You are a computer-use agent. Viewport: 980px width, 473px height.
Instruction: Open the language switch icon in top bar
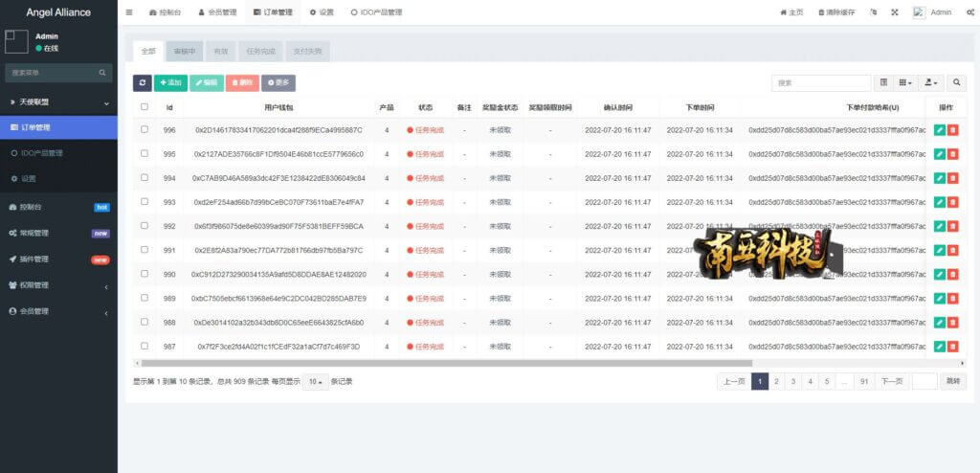point(874,12)
